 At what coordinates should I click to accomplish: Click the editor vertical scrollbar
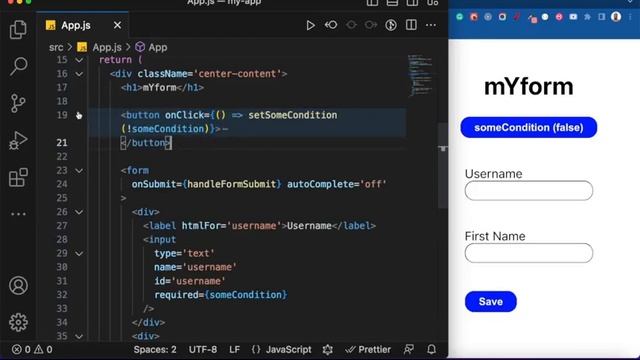pyautogui.click(x=443, y=165)
